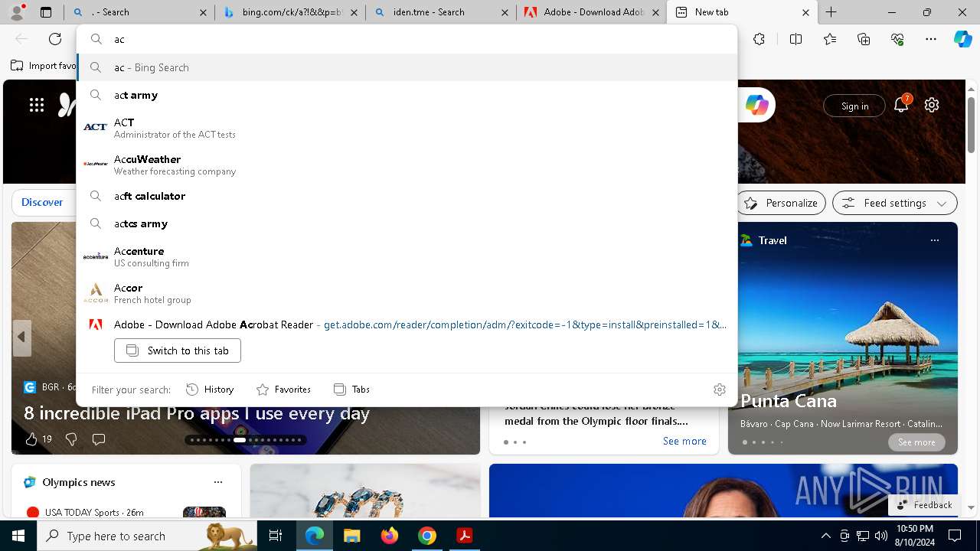Choose ACT Administrator suggestion

(x=407, y=127)
